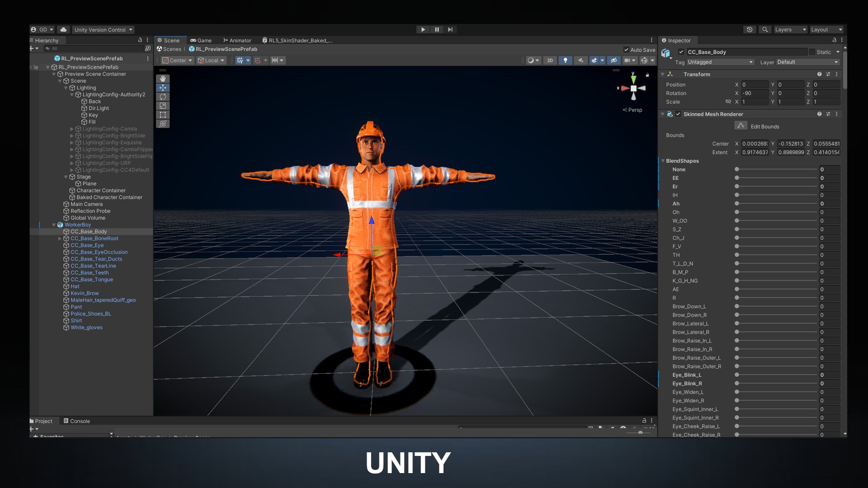Select the Rect transform tool
The height and width of the screenshot is (488, 868).
click(163, 115)
